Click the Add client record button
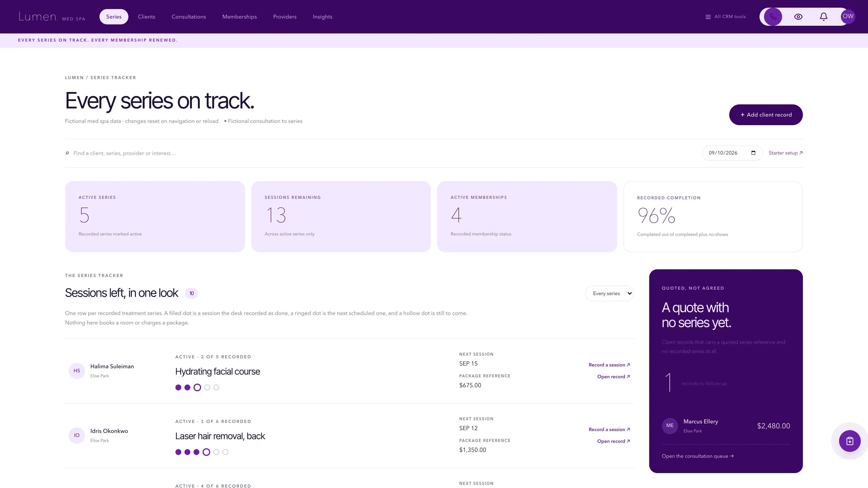This screenshot has width=868, height=488. [x=766, y=115]
